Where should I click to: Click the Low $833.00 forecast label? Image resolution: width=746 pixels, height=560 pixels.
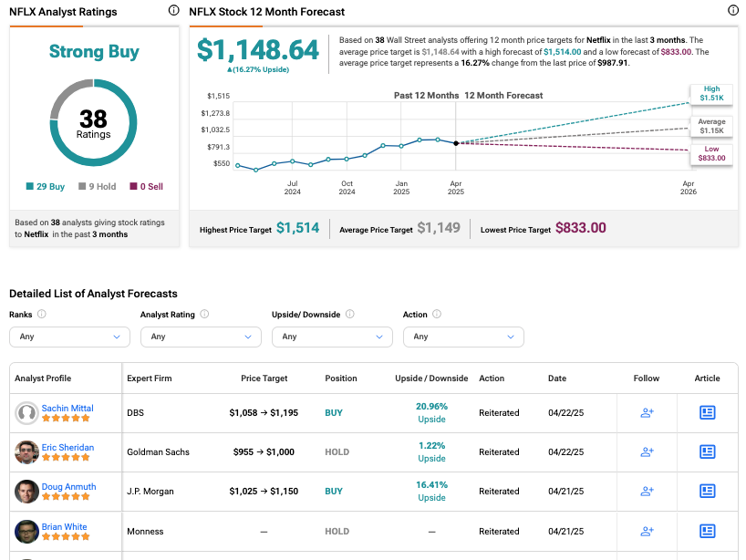click(x=711, y=153)
